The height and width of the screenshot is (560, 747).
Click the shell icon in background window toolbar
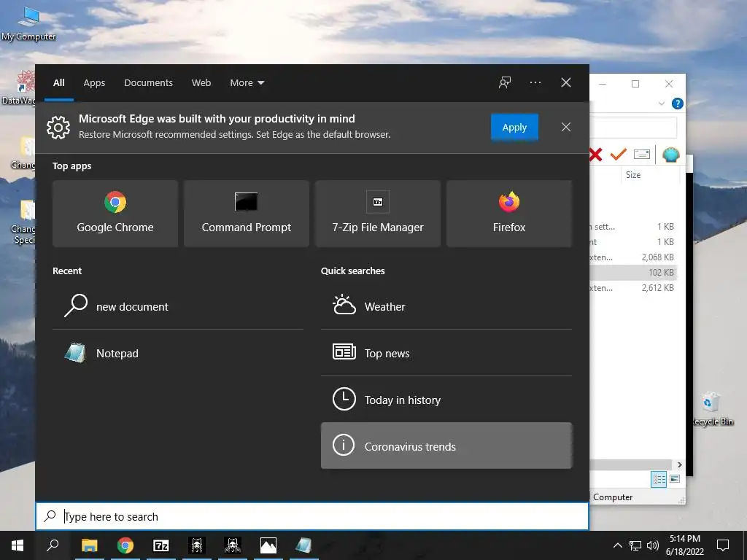point(671,155)
